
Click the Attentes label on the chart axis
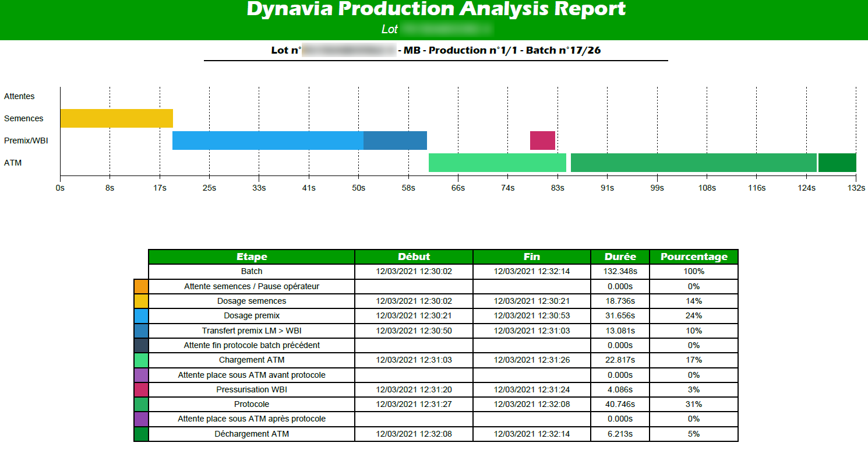click(20, 96)
